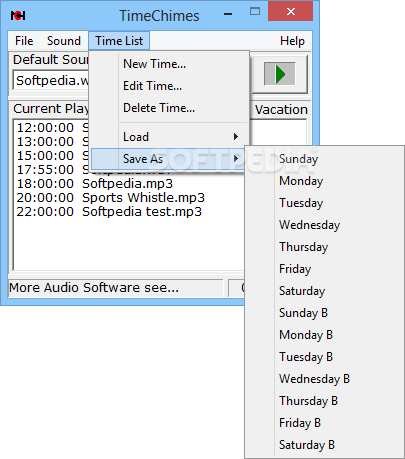405x459 pixels.
Task: Select the 15:00:00 list entry
Action: pyautogui.click(x=52, y=155)
